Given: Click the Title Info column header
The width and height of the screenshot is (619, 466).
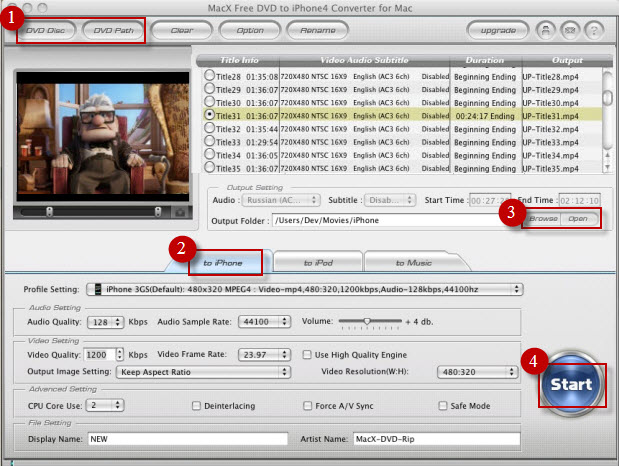Looking at the screenshot, I should [x=239, y=60].
